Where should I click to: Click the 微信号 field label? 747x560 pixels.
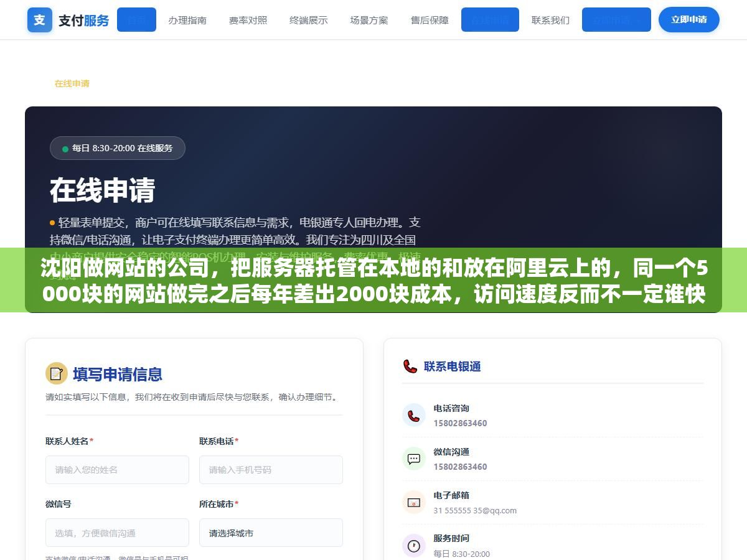tap(59, 504)
